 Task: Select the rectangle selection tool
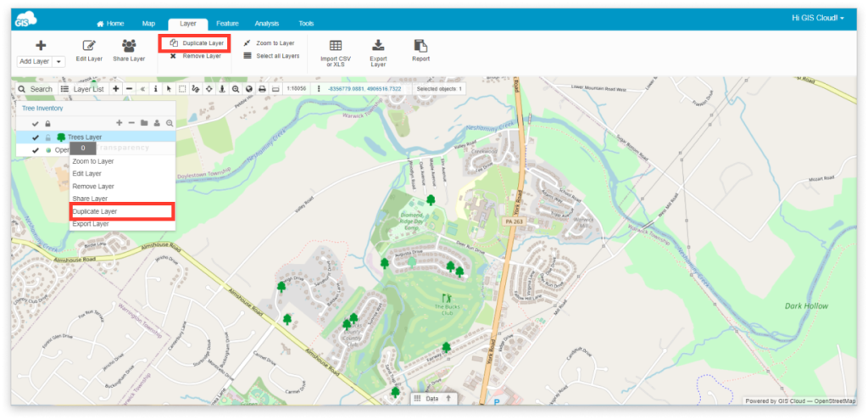[x=182, y=88]
